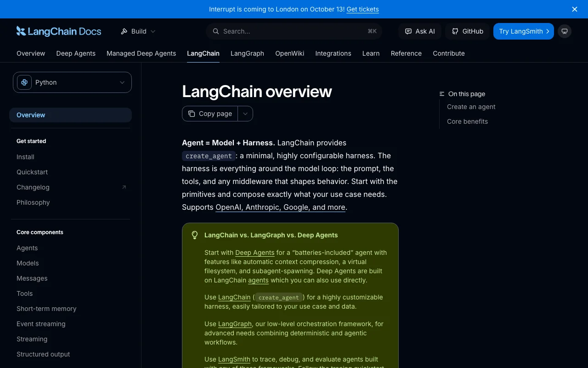Viewport: 588px width, 368px height.
Task: Open the GitHub repository link
Action: 467,31
